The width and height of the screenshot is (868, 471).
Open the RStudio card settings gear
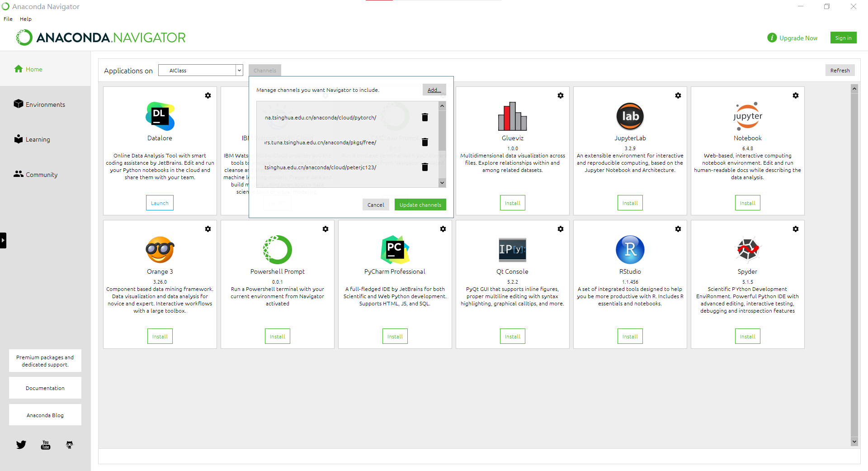[678, 229]
